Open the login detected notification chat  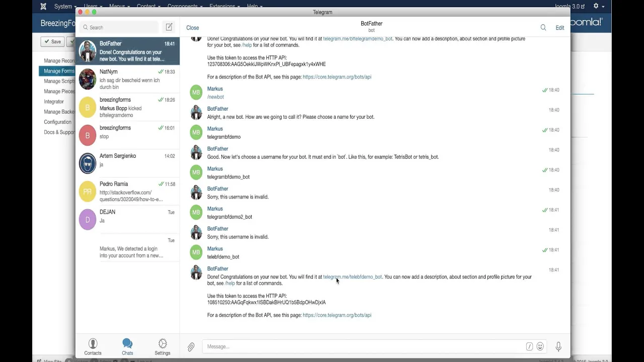(127, 248)
